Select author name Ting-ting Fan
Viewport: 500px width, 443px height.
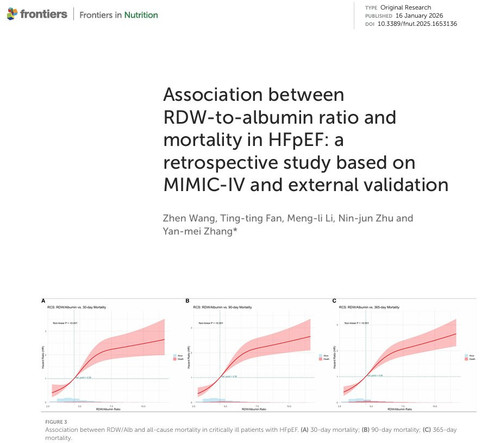coord(251,218)
